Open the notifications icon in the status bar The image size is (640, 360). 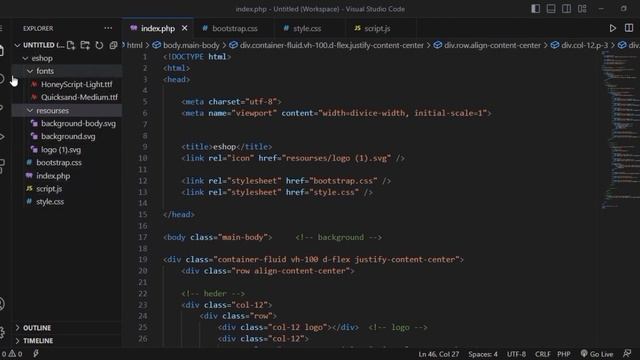[x=627, y=353]
